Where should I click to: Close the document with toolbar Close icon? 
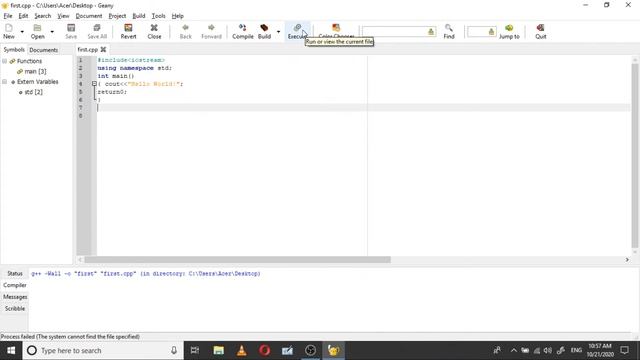(x=154, y=31)
